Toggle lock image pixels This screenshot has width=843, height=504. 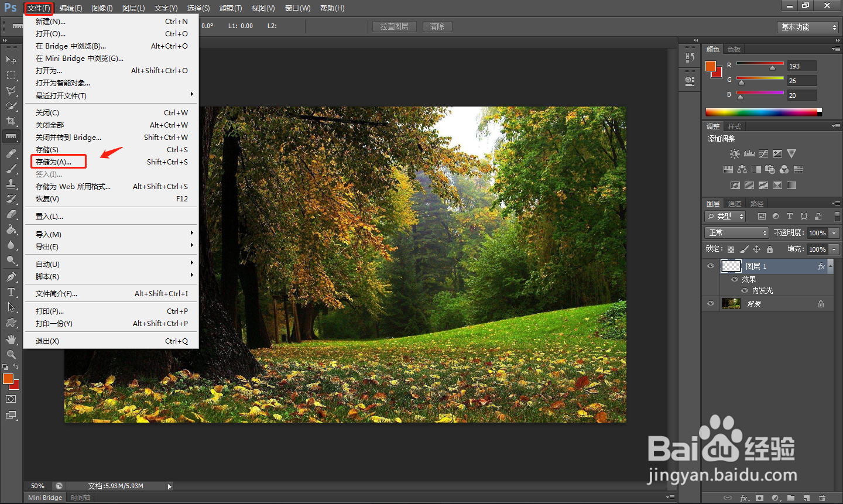point(744,249)
